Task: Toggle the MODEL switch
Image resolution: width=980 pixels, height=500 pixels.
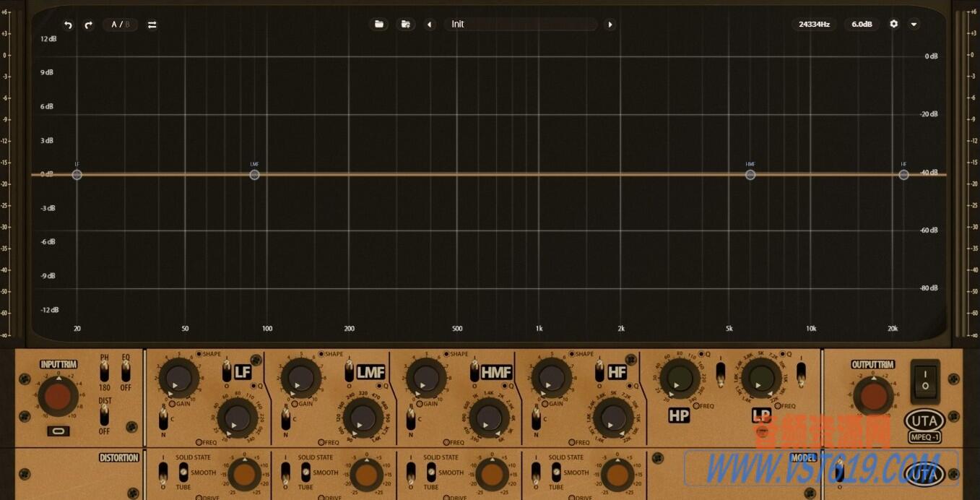Action: [x=839, y=470]
